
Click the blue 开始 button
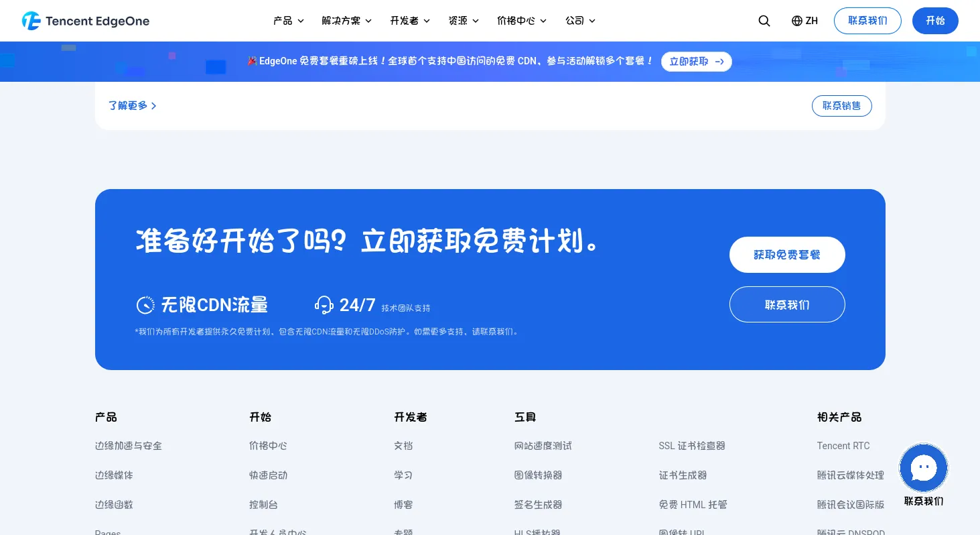pyautogui.click(x=935, y=21)
